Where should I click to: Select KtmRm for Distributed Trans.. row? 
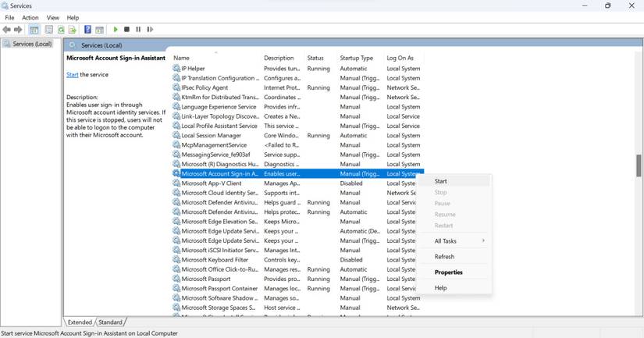297,97
